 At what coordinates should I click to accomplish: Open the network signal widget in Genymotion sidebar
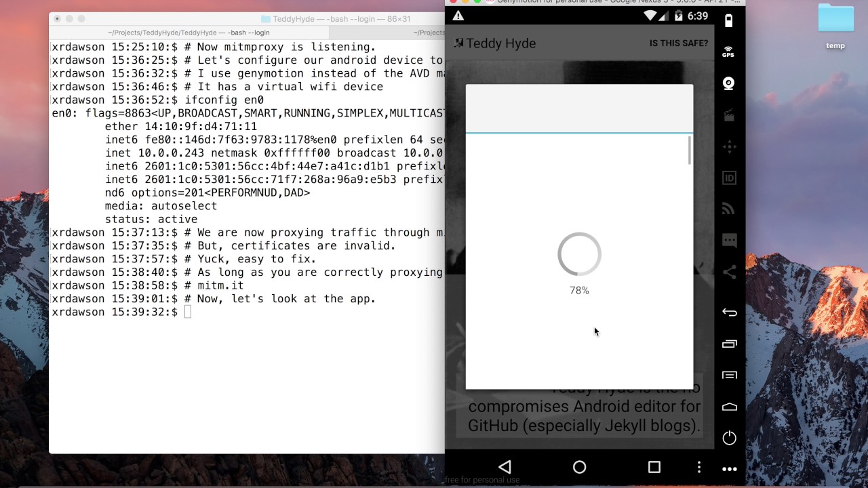pos(729,209)
